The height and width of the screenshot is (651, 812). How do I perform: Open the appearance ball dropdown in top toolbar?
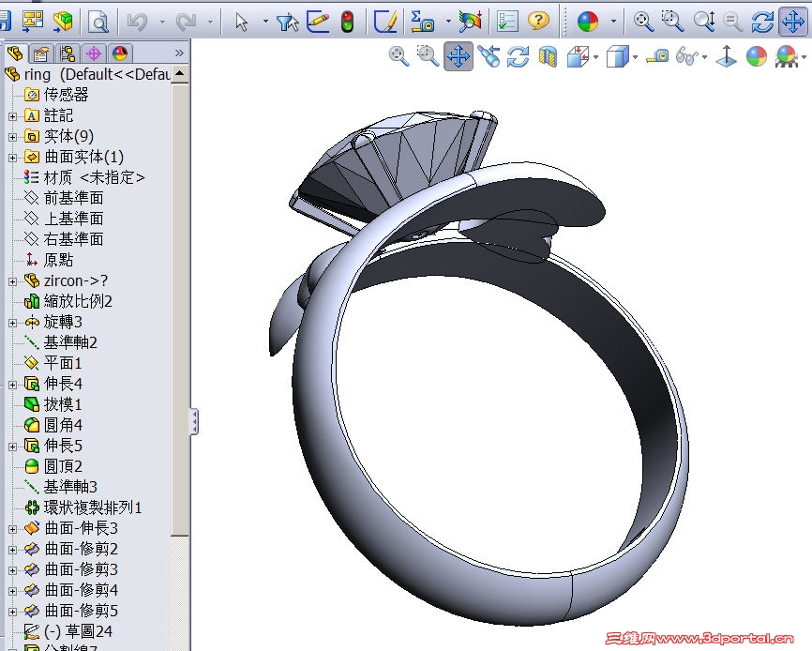(613, 22)
